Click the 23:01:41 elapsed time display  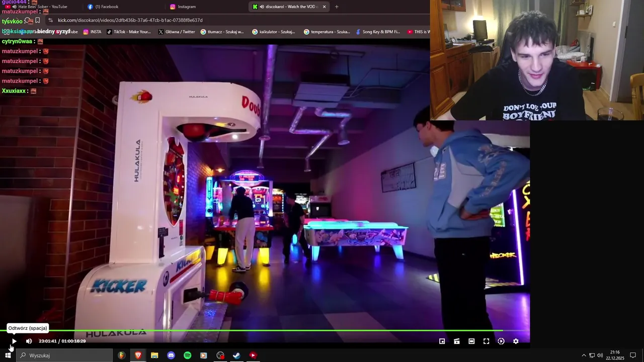[x=48, y=341]
